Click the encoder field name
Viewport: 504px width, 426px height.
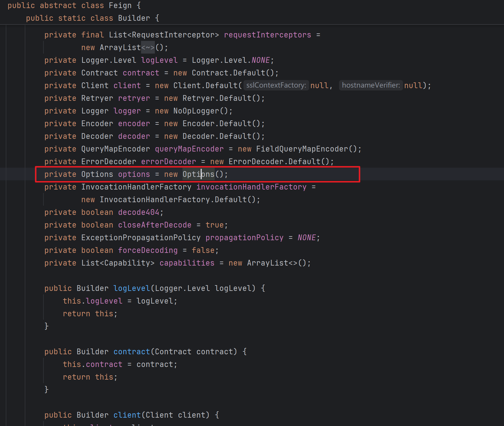pos(134,124)
